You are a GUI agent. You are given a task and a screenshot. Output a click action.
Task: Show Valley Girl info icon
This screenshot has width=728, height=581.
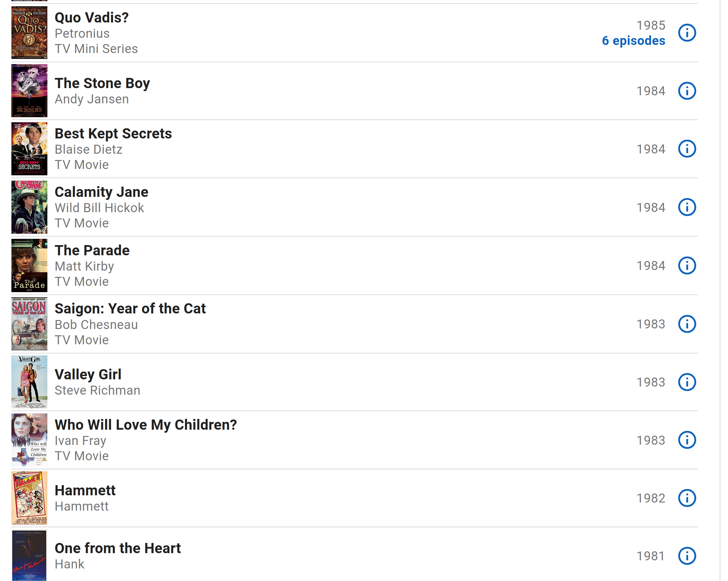pyautogui.click(x=687, y=382)
